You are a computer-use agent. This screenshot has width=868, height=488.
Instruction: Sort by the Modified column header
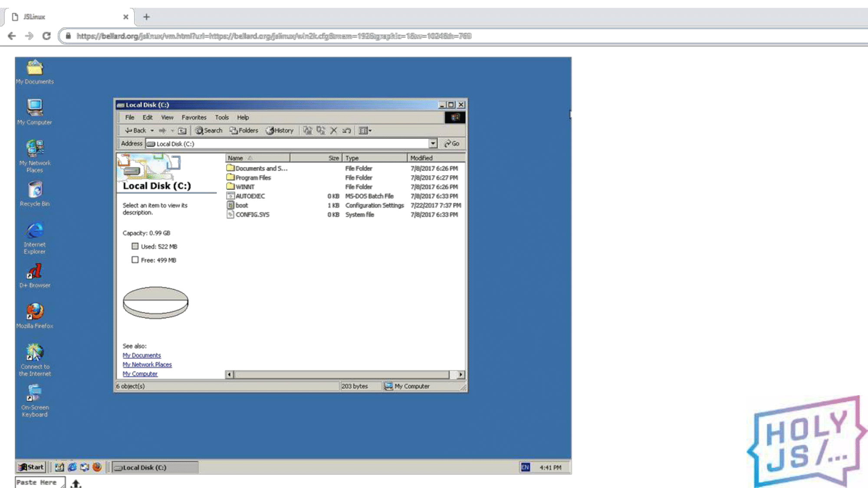click(x=436, y=158)
